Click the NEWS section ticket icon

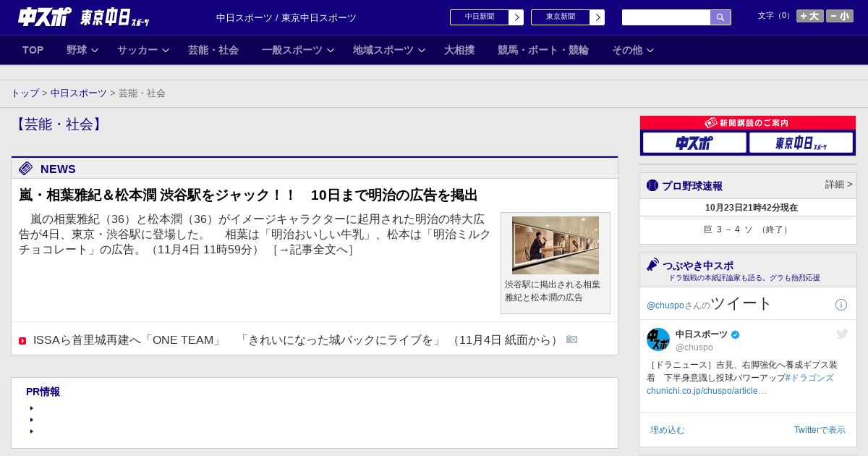click(26, 169)
